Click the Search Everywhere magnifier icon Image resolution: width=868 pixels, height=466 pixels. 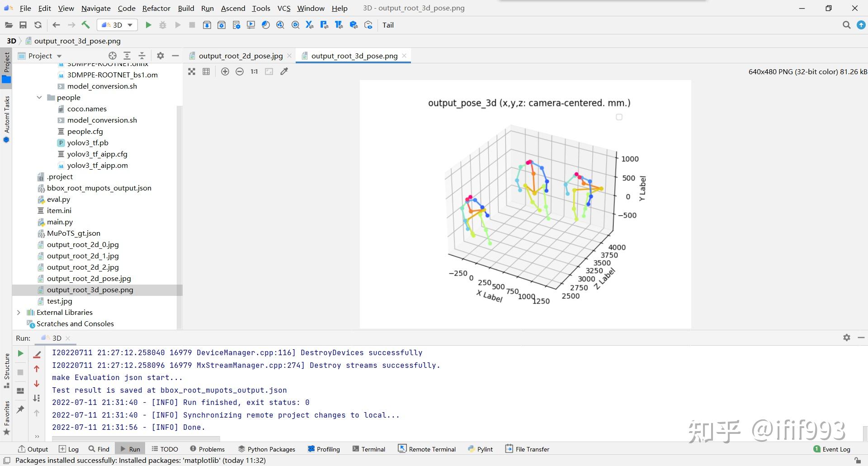[846, 25]
